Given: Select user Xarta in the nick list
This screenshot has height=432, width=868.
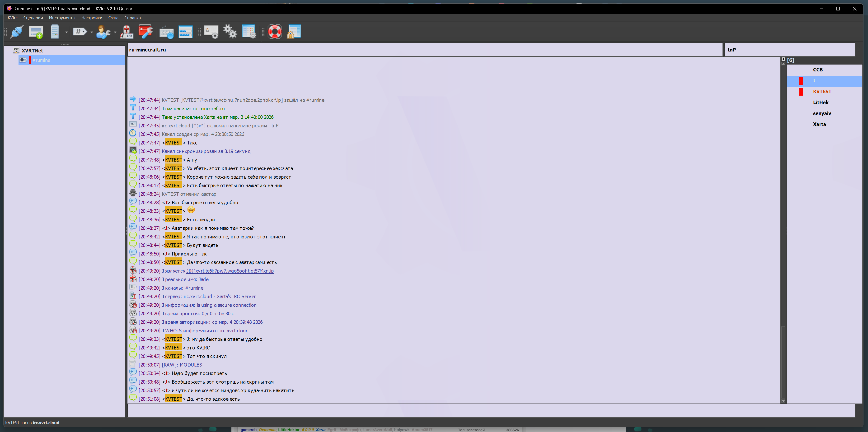Looking at the screenshot, I should point(819,124).
